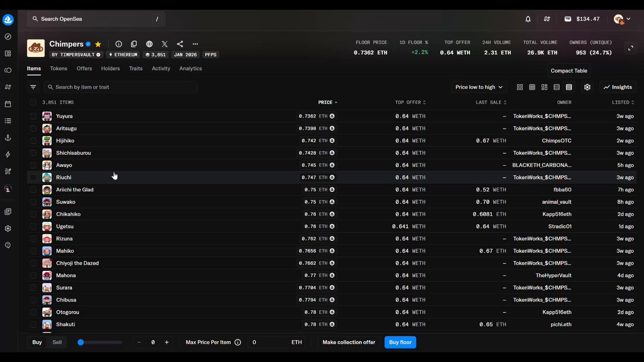
Task: Switch to Compact Table view
Action: [x=569, y=87]
